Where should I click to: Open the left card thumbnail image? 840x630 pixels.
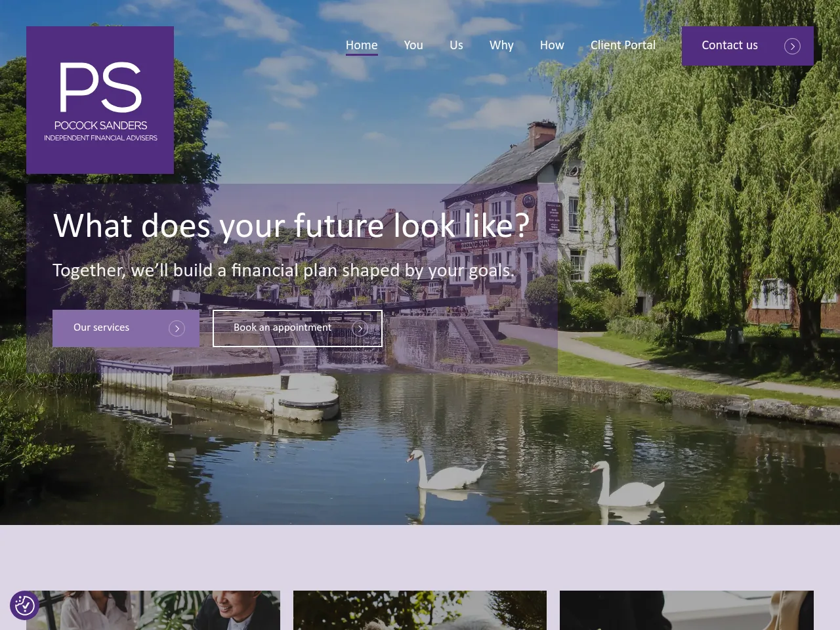[x=153, y=610]
